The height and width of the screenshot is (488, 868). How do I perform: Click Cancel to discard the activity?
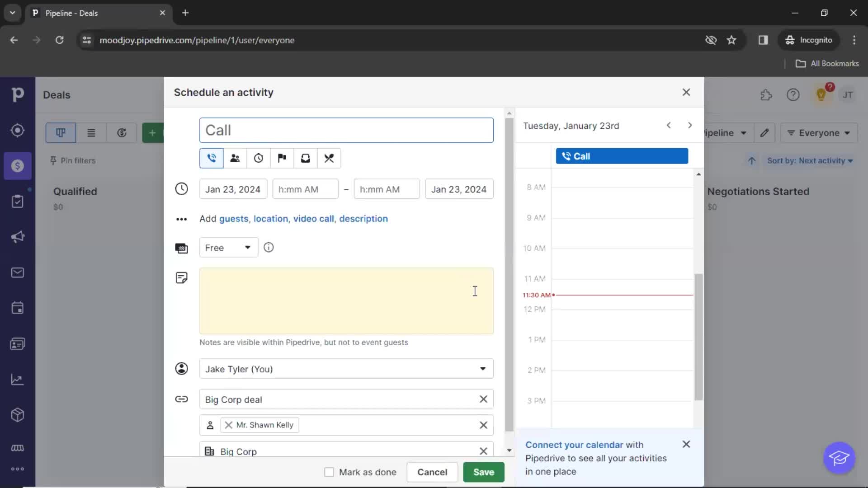pos(432,472)
